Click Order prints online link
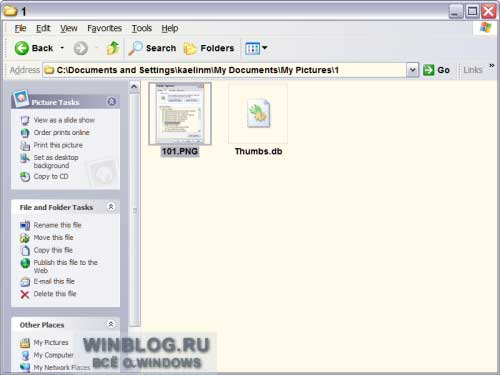 coord(62,133)
